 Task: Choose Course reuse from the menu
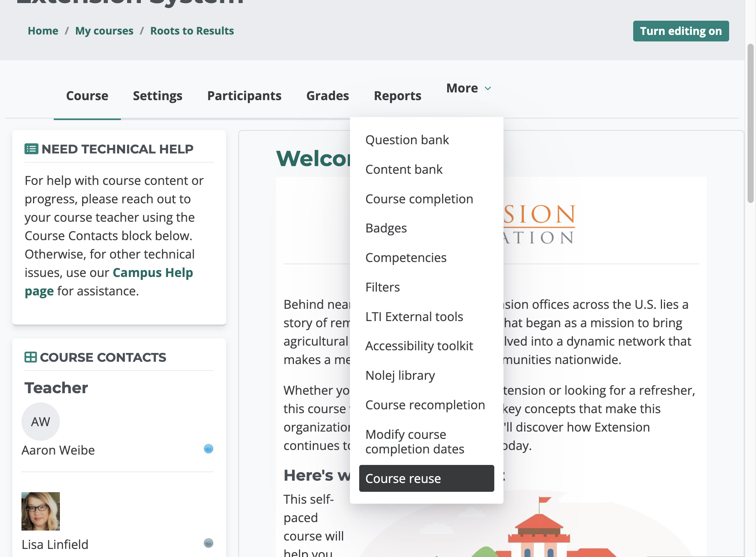pos(427,478)
